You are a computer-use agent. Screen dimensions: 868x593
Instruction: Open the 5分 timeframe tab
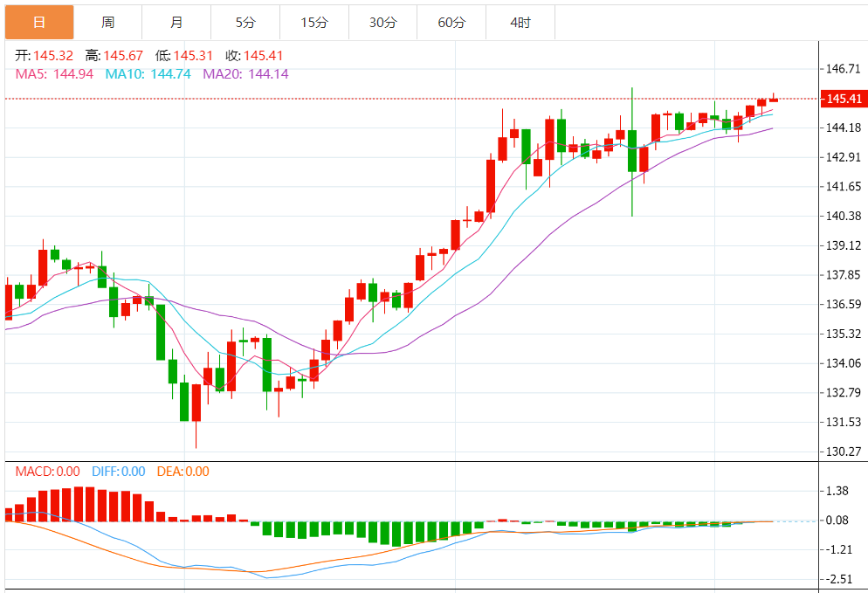click(245, 22)
